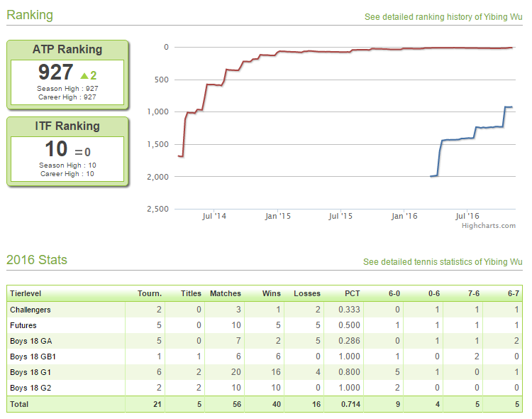
Task: Click the 'Matches' column header
Action: click(x=226, y=293)
